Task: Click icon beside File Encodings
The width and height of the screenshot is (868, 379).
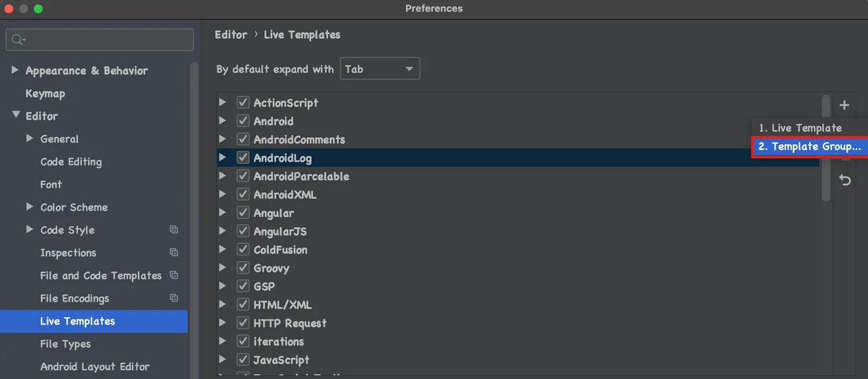Action: 174,298
